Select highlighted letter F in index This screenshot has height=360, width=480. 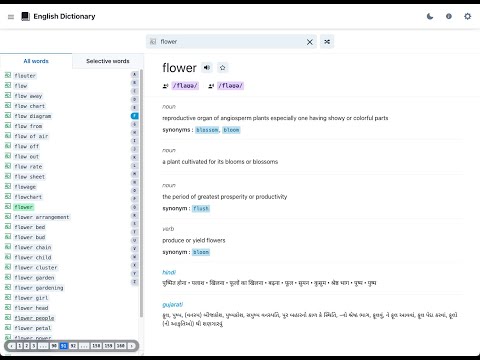[x=135, y=116]
